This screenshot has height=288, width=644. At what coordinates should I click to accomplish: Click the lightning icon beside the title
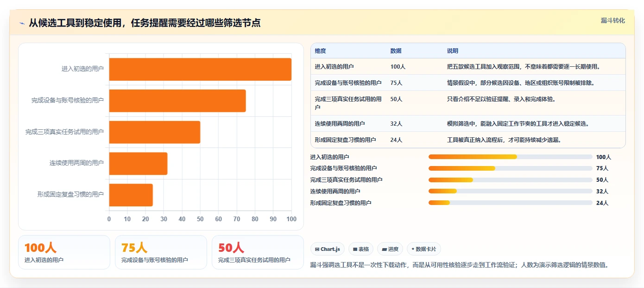[22, 23]
